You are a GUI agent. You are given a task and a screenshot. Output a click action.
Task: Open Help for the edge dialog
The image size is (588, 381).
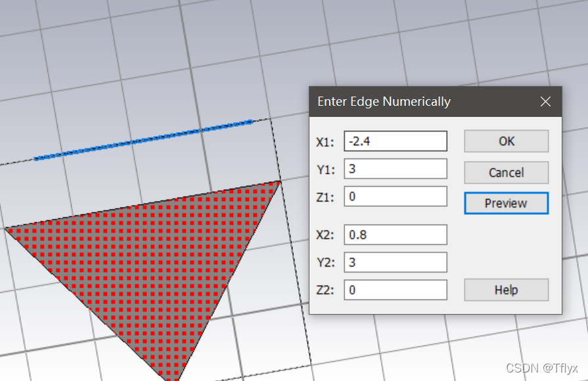click(507, 290)
